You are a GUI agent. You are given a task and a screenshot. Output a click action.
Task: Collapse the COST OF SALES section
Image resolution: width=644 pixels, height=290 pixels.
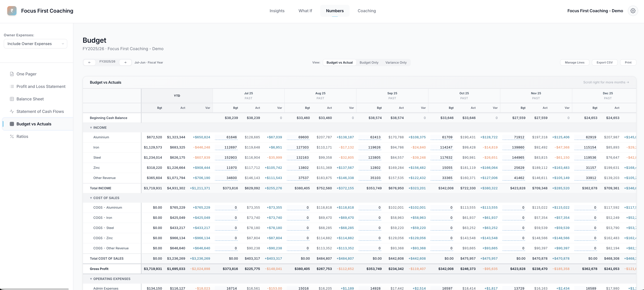click(91, 198)
